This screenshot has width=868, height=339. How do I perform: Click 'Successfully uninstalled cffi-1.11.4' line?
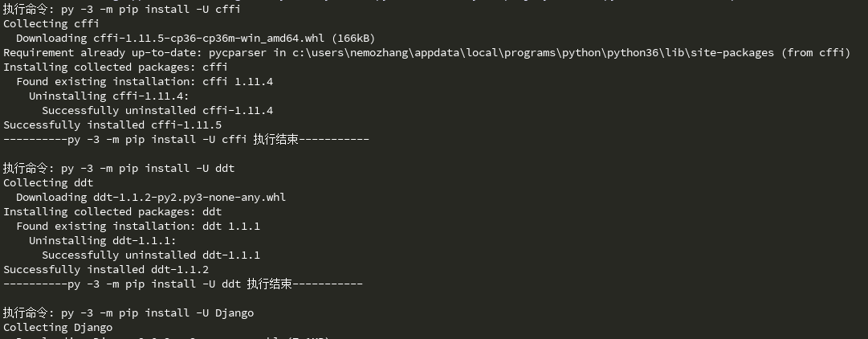pos(157,110)
